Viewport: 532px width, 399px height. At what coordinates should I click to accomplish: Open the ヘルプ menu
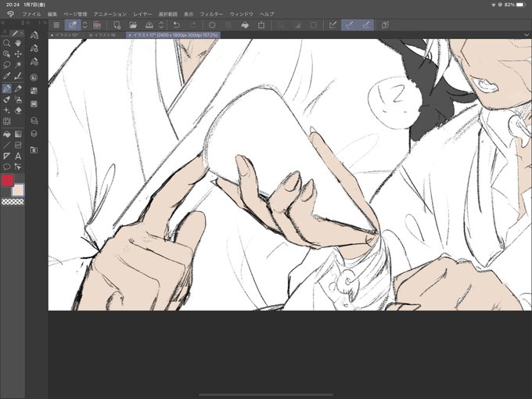tap(267, 14)
